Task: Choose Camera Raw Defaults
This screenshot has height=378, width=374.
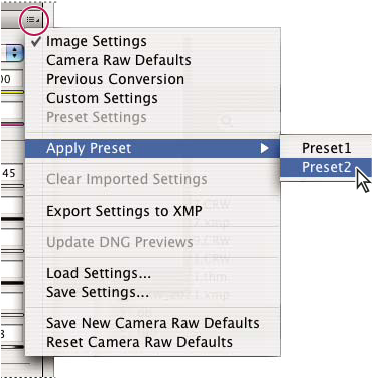Action: pyautogui.click(x=119, y=60)
